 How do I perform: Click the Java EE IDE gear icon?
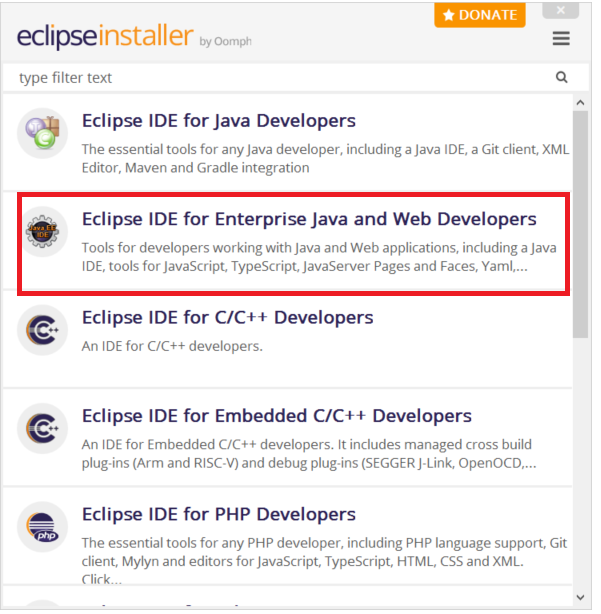coord(43,232)
